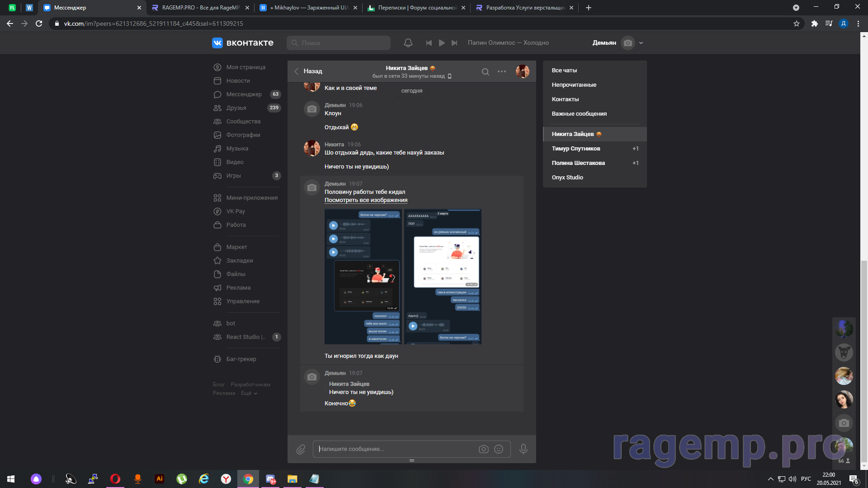
Task: Open Chrome bookmark star icon
Action: pos(797,23)
